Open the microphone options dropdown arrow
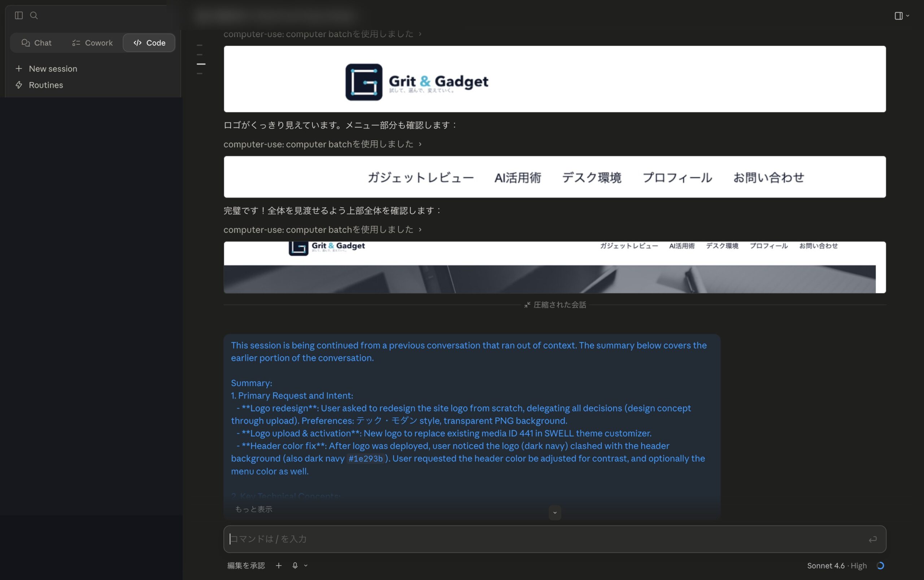Viewport: 924px width, 580px height. tap(306, 566)
